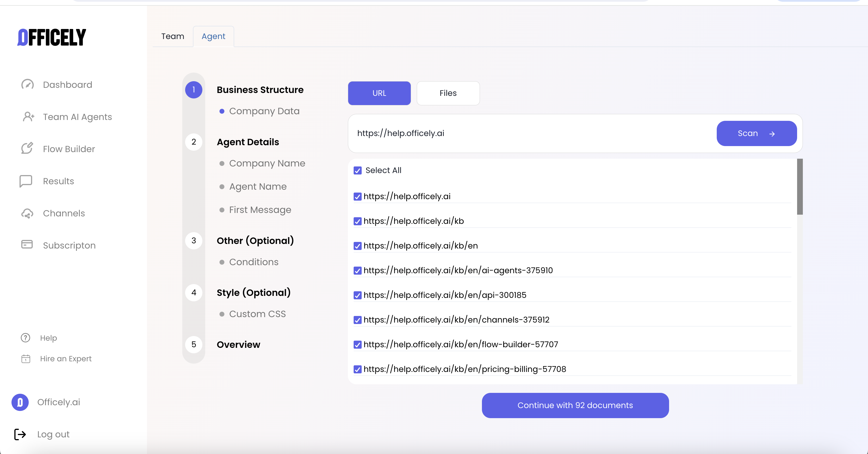Uncheck the Select All checkbox
Viewport: 868px width, 454px height.
click(358, 170)
